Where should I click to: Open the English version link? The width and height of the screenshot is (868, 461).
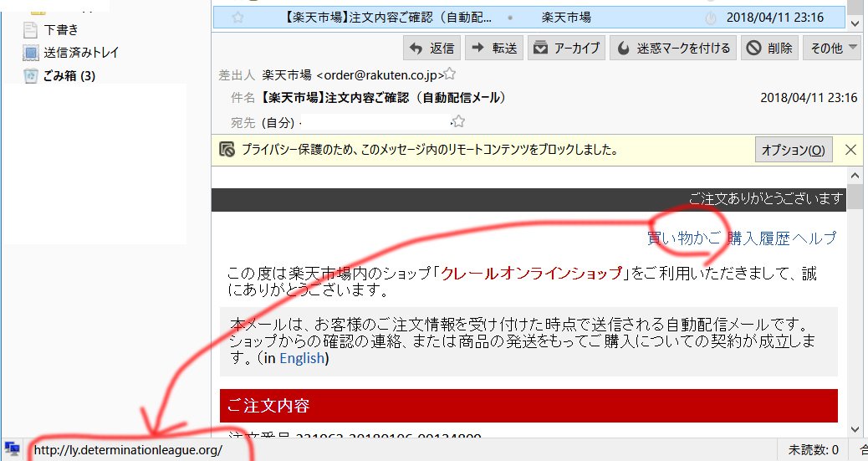coord(302,358)
